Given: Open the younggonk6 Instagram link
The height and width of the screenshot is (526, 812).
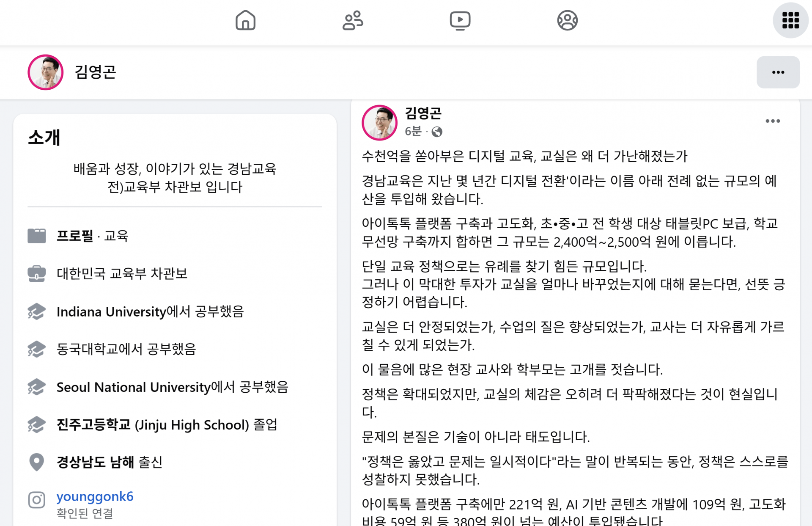Looking at the screenshot, I should [95, 496].
